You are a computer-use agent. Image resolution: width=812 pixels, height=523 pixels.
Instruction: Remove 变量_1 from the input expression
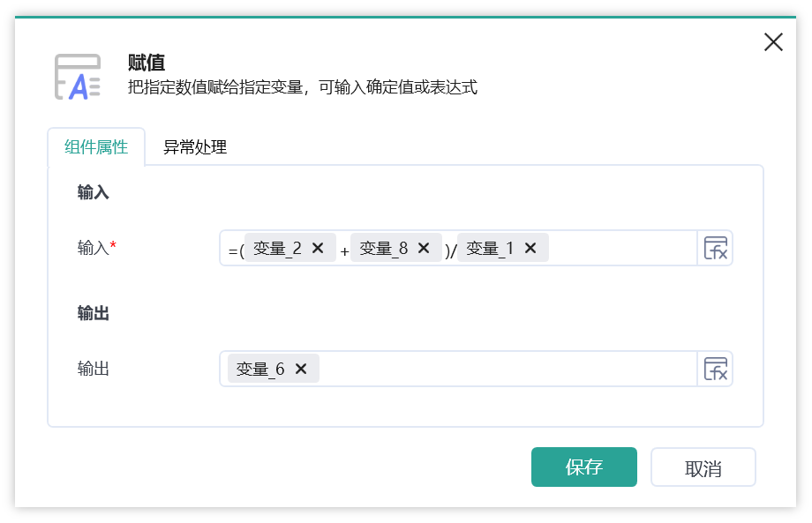pyautogui.click(x=530, y=249)
